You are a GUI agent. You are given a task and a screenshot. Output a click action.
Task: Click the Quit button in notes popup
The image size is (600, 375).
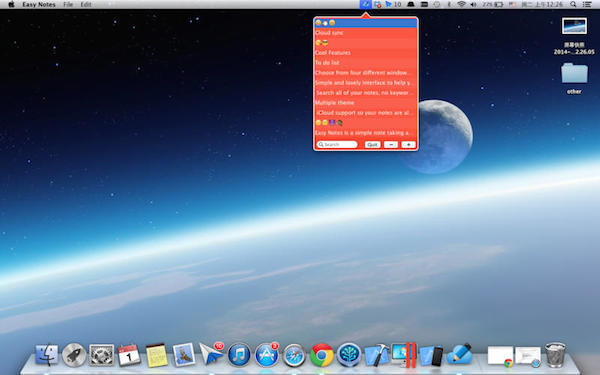[x=372, y=145]
